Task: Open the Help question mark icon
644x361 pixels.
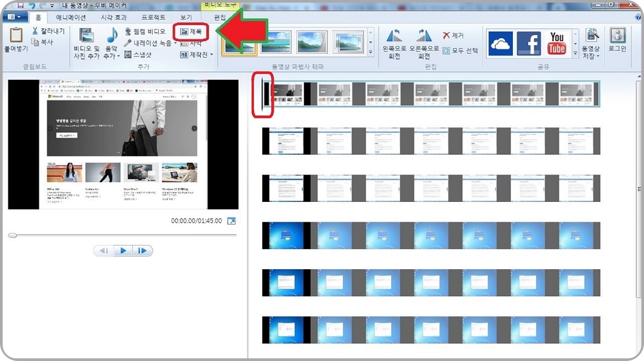Action: click(x=638, y=17)
